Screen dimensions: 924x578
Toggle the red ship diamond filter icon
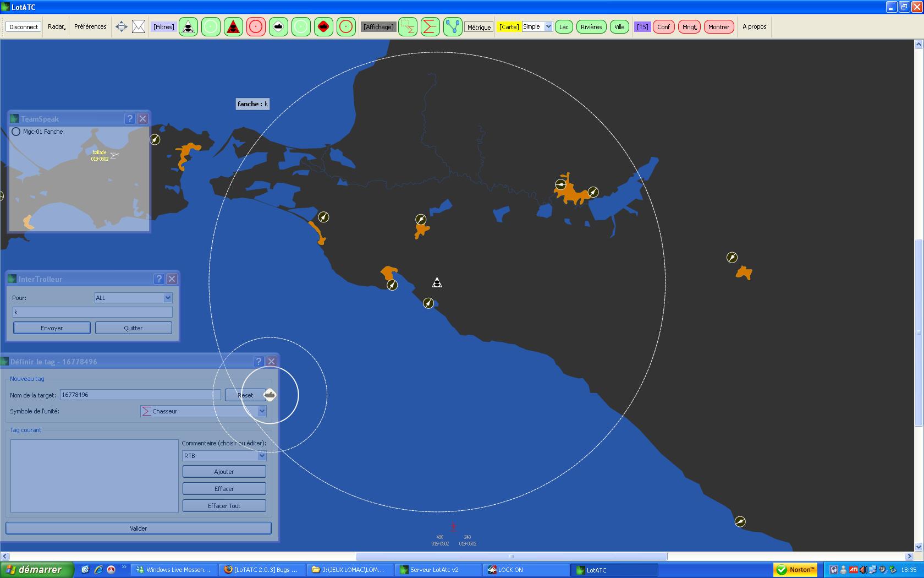coord(324,26)
